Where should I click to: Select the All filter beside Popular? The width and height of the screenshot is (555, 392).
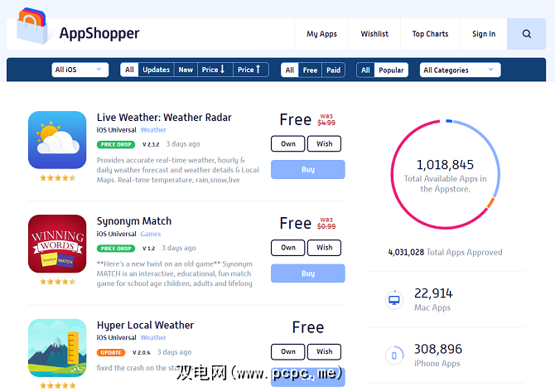pos(365,70)
